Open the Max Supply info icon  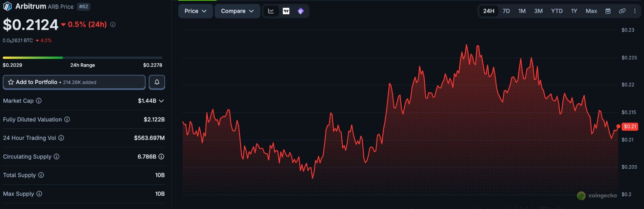pos(39,194)
